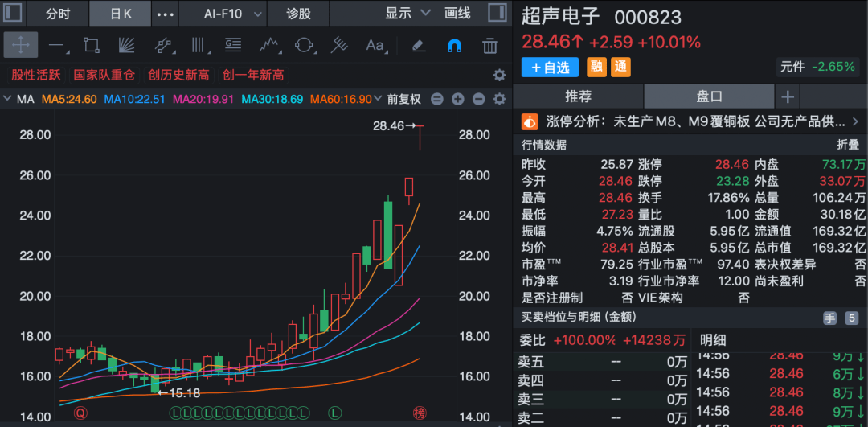Toggle the right side panel icon
The height and width of the screenshot is (427, 868).
tap(497, 14)
